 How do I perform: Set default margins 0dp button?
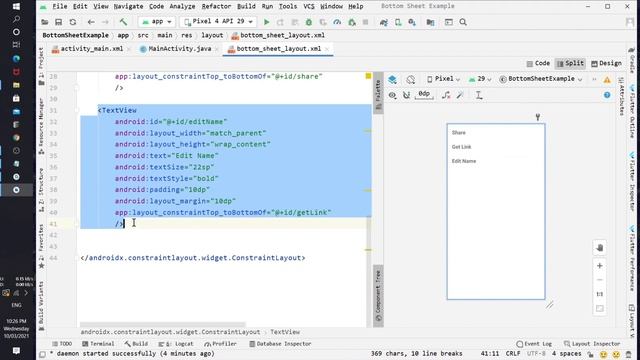pyautogui.click(x=424, y=95)
